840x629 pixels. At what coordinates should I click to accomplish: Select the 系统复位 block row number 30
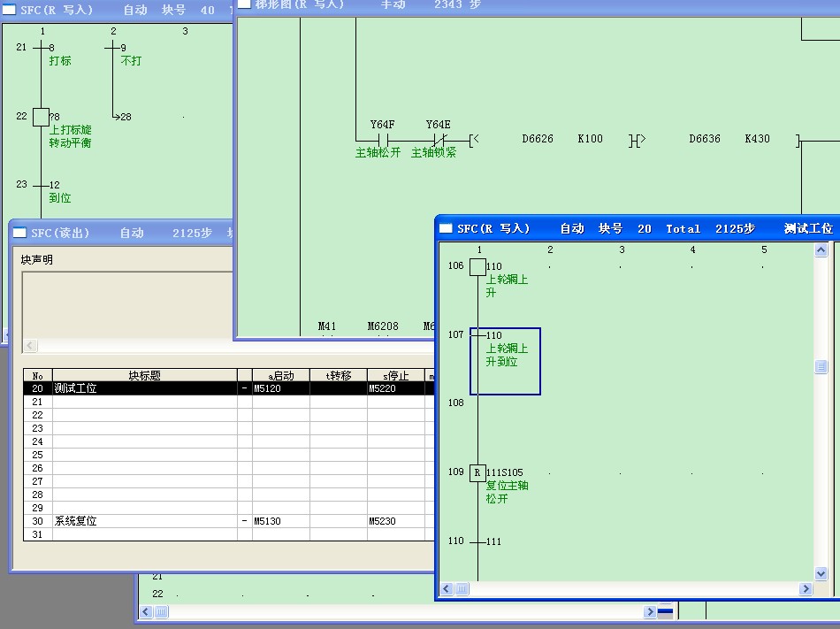pyautogui.click(x=37, y=521)
